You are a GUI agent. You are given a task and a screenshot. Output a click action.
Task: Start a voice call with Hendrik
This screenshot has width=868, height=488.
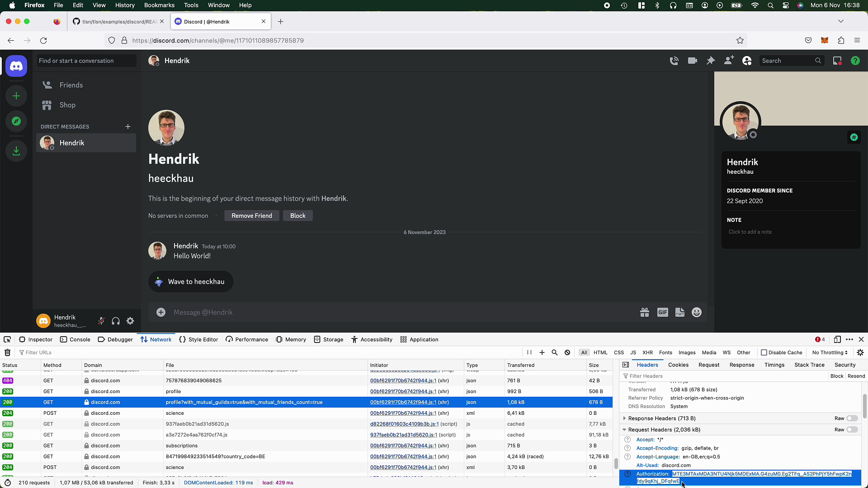[x=674, y=60]
